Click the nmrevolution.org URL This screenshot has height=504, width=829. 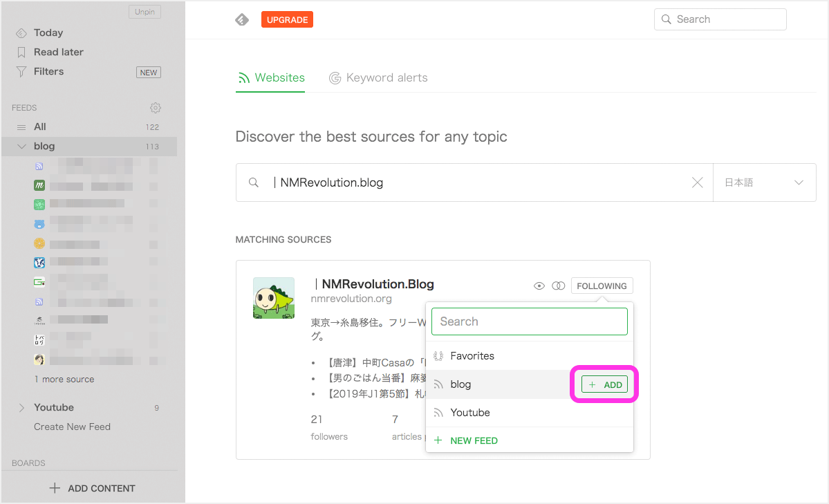pos(351,299)
